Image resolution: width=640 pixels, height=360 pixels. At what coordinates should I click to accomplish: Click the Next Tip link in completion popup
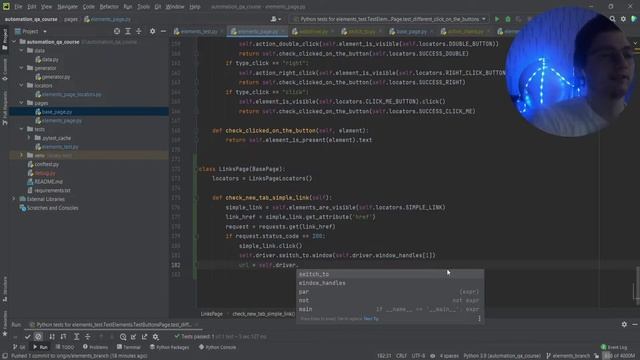point(371,318)
